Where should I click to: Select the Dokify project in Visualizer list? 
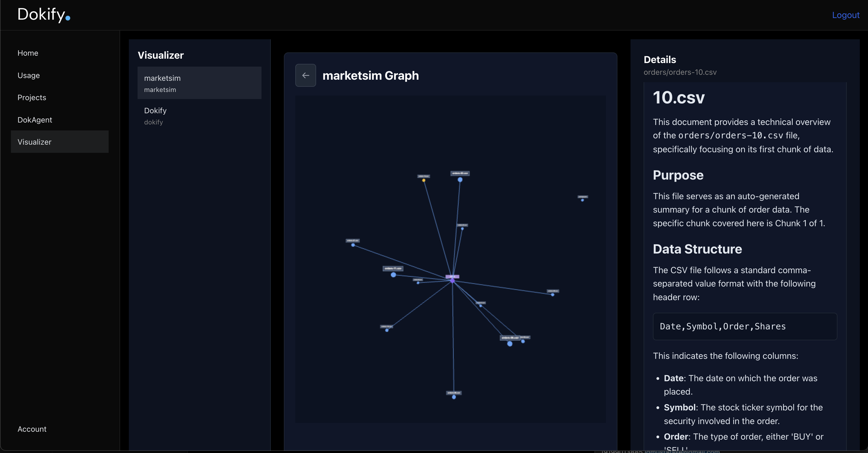tap(199, 115)
